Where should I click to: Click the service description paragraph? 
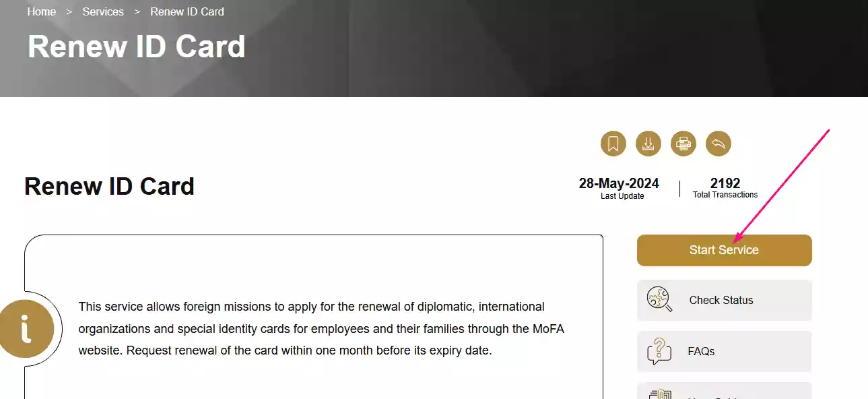click(x=311, y=328)
